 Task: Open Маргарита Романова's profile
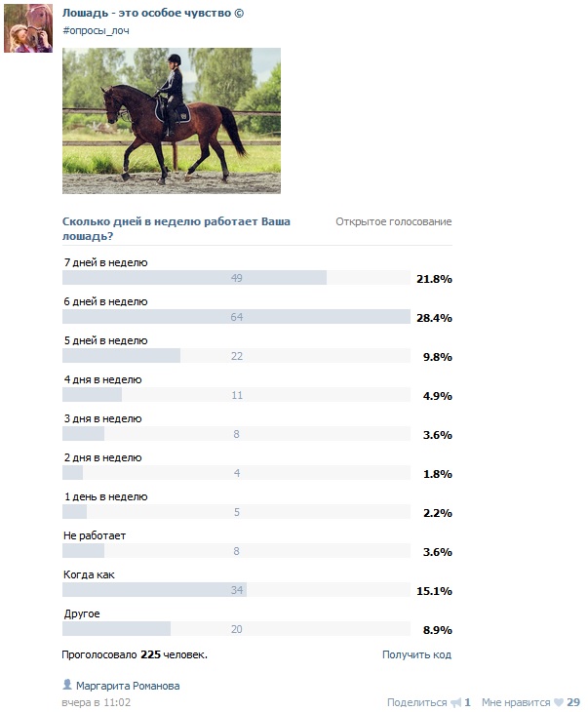[128, 686]
